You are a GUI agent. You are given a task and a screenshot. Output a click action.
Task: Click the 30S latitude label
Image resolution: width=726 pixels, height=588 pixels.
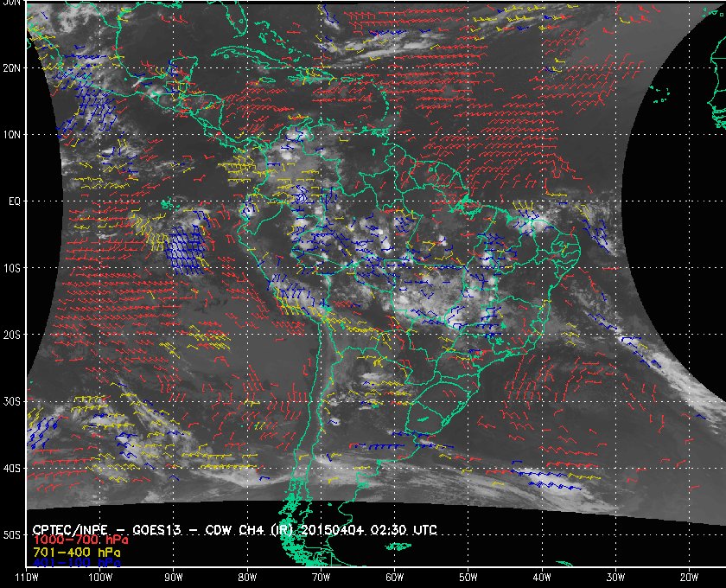[12, 401]
